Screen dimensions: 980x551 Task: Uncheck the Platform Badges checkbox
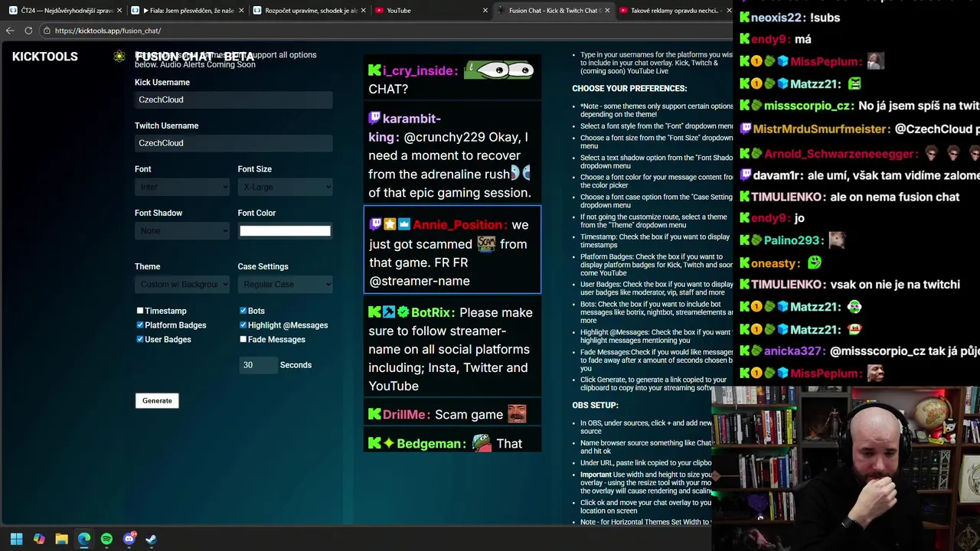click(140, 325)
